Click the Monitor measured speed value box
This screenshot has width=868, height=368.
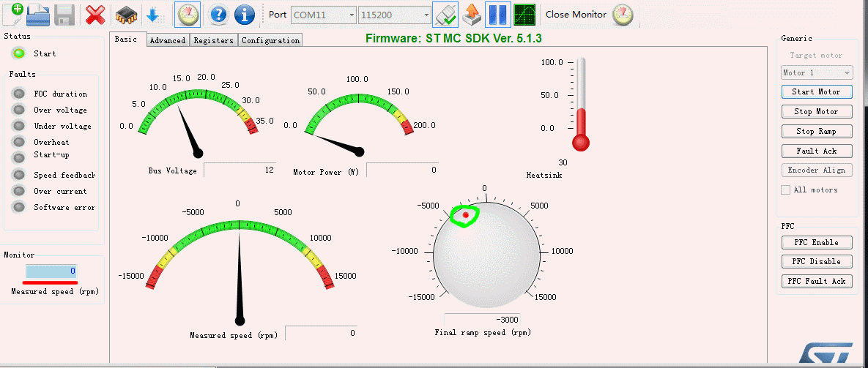(x=51, y=271)
